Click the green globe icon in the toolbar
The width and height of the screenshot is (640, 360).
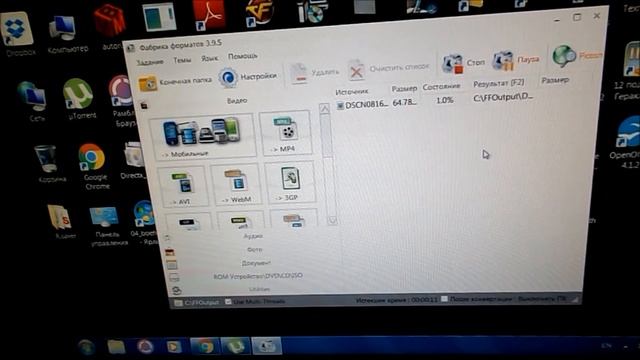coord(564,56)
